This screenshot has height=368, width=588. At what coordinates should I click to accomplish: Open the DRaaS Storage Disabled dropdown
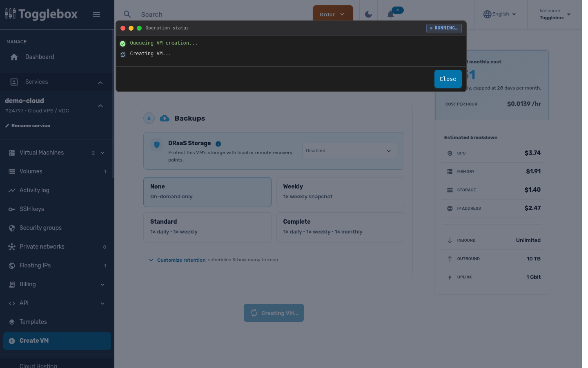(x=350, y=151)
